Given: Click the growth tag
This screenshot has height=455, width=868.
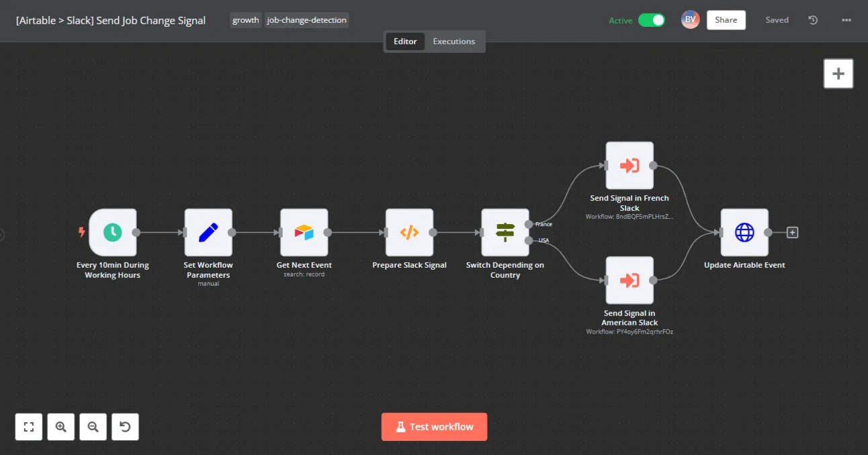Looking at the screenshot, I should pos(246,20).
